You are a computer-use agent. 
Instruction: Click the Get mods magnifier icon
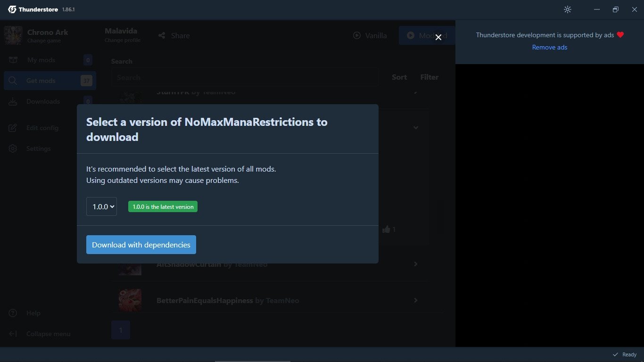pos(13,81)
